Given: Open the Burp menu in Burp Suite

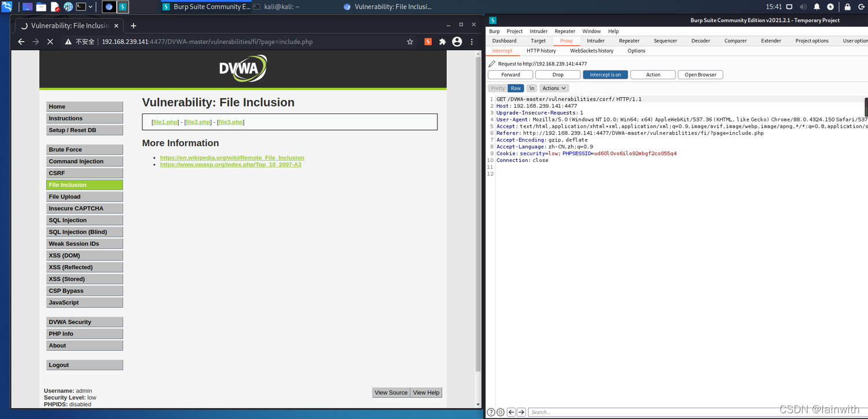Looking at the screenshot, I should pos(494,31).
